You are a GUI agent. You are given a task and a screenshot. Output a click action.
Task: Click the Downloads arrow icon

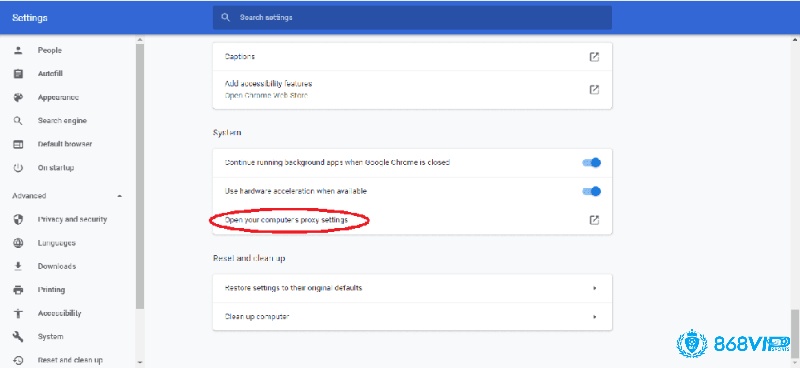(18, 266)
